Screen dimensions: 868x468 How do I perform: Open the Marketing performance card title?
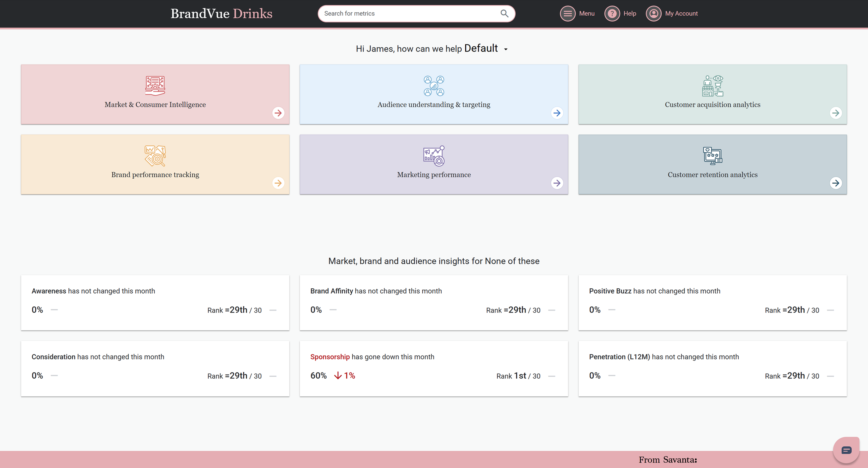434,175
